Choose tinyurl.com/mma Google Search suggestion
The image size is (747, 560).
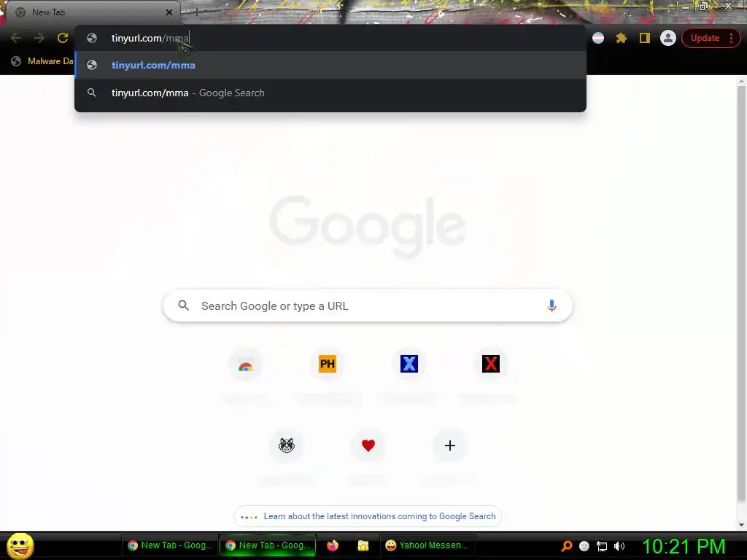(x=330, y=93)
